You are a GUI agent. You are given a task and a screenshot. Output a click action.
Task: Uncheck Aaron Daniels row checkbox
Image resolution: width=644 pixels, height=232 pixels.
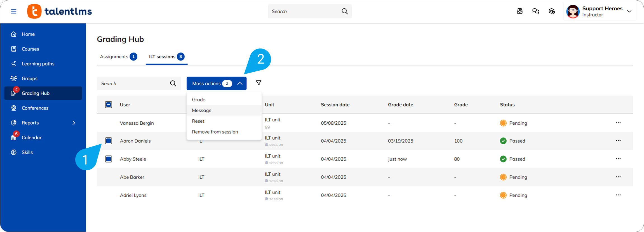click(109, 141)
